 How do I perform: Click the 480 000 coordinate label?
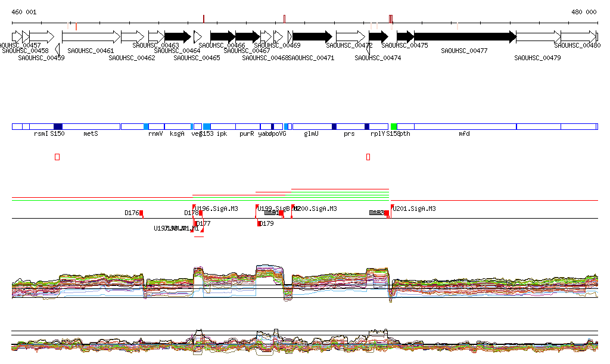click(x=583, y=12)
